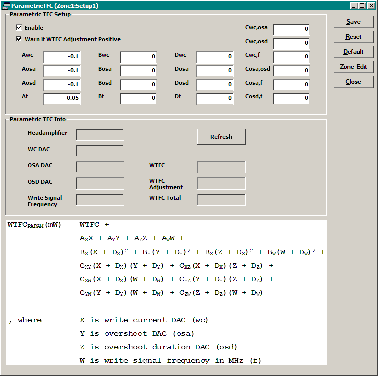Click the WC DAC readout field
The image size is (378, 376).
coord(100,150)
